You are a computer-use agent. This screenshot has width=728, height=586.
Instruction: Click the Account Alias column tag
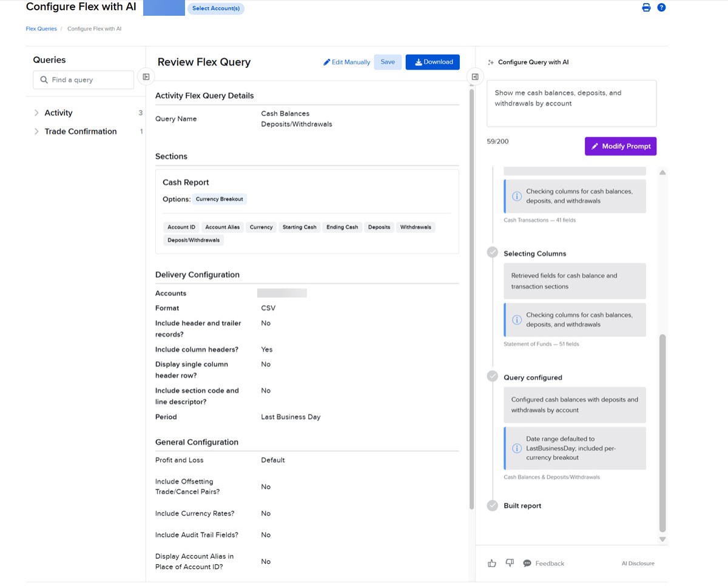223,227
